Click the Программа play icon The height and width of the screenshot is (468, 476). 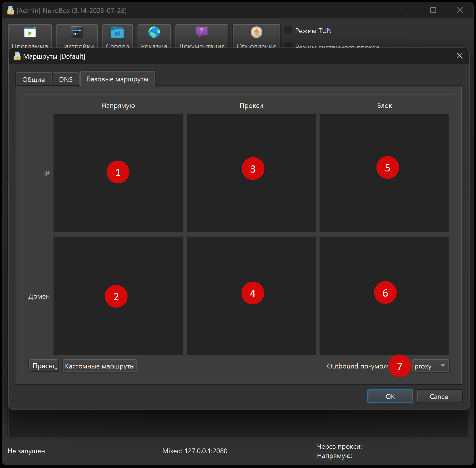pyautogui.click(x=30, y=33)
